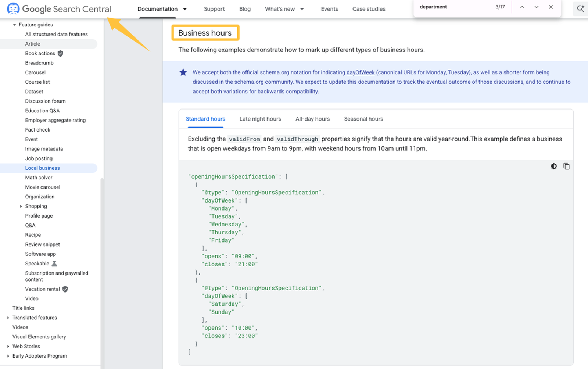Open the Profile page guide

point(39,216)
